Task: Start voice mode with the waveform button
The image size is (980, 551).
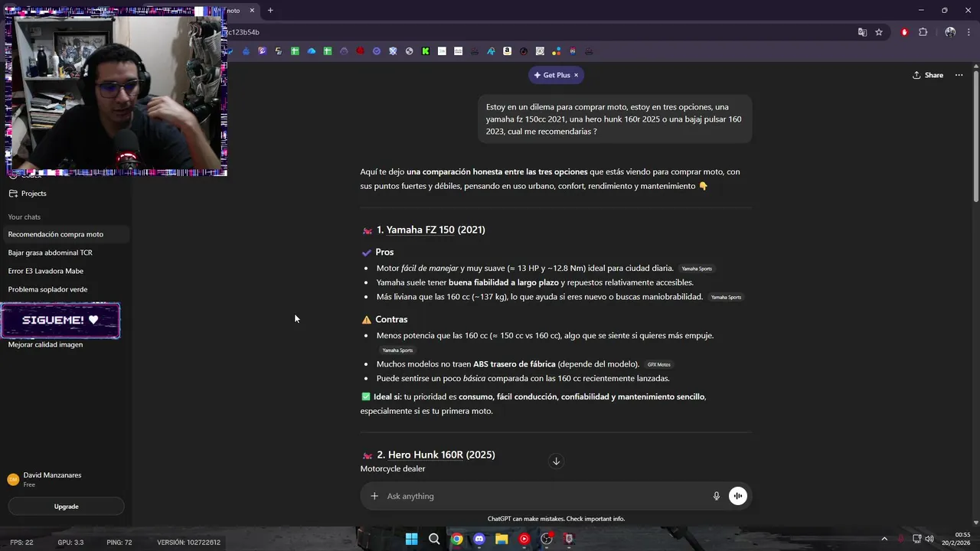Action: (x=737, y=496)
